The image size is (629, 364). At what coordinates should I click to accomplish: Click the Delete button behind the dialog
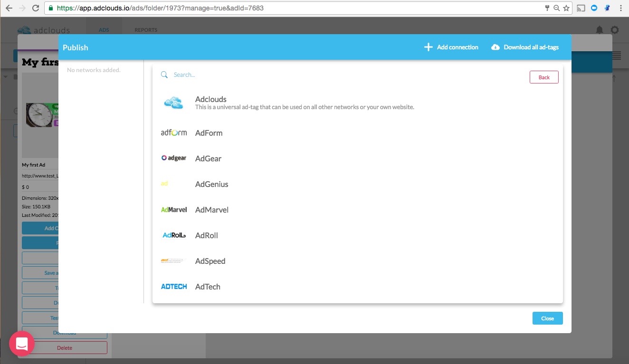pos(65,347)
